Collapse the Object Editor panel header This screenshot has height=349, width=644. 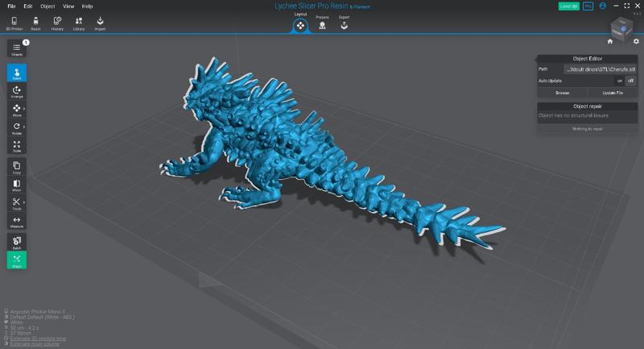pos(588,59)
